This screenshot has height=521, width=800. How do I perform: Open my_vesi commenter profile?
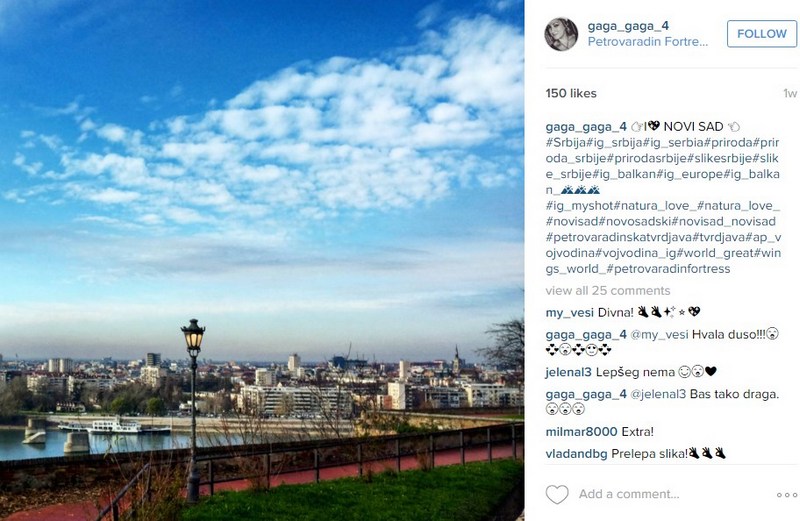[569, 313]
